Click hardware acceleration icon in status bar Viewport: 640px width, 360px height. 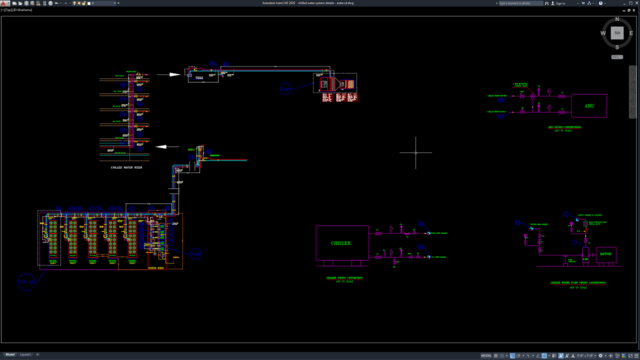(624, 356)
